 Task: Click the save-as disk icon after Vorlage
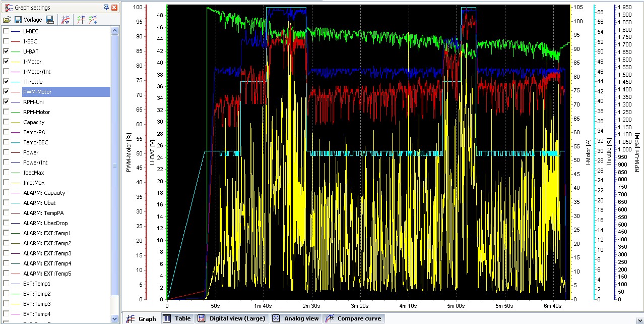(50, 20)
